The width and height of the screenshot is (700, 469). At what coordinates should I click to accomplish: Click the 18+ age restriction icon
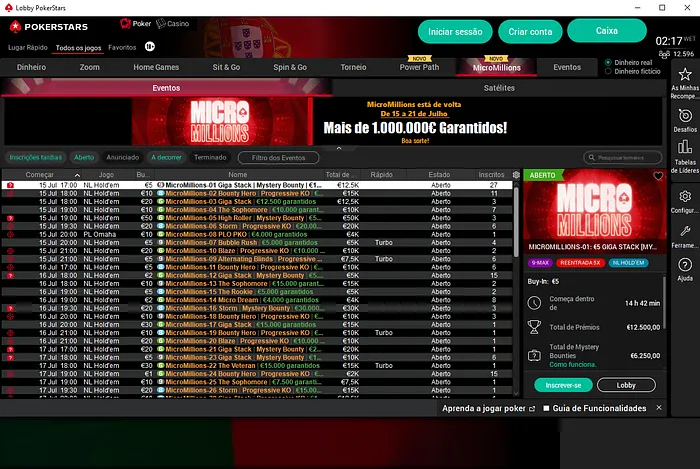pyautogui.click(x=150, y=46)
